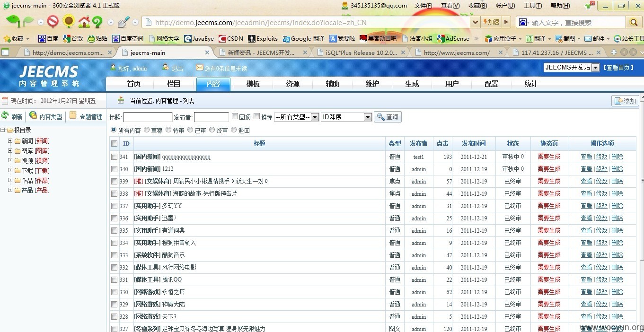Click the search magnifier button in browser
The image size is (644, 332).
633,22
